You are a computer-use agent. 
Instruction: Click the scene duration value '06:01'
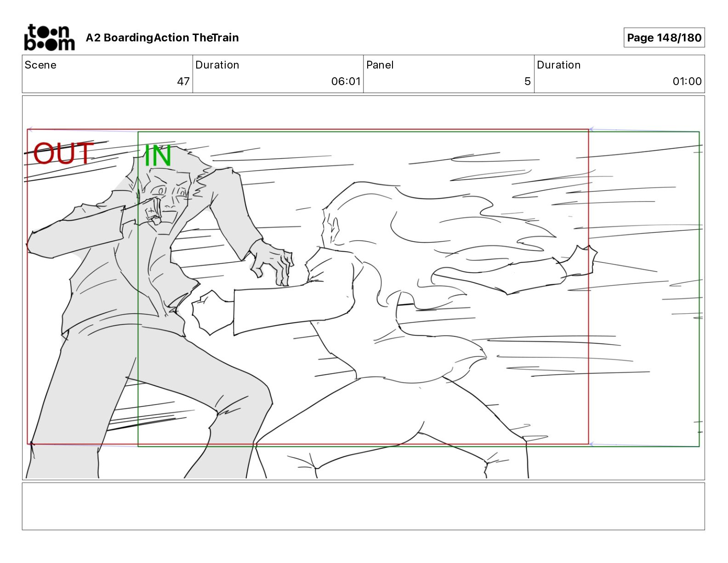pyautogui.click(x=346, y=81)
